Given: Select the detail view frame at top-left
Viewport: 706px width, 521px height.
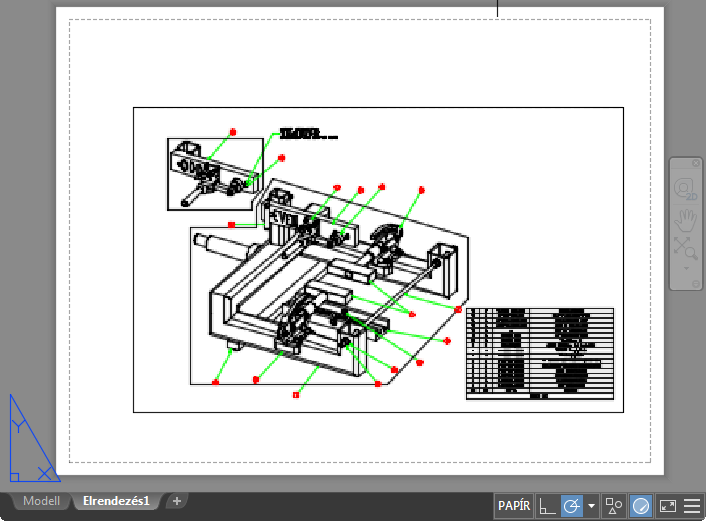Looking at the screenshot, I should coord(215,174).
